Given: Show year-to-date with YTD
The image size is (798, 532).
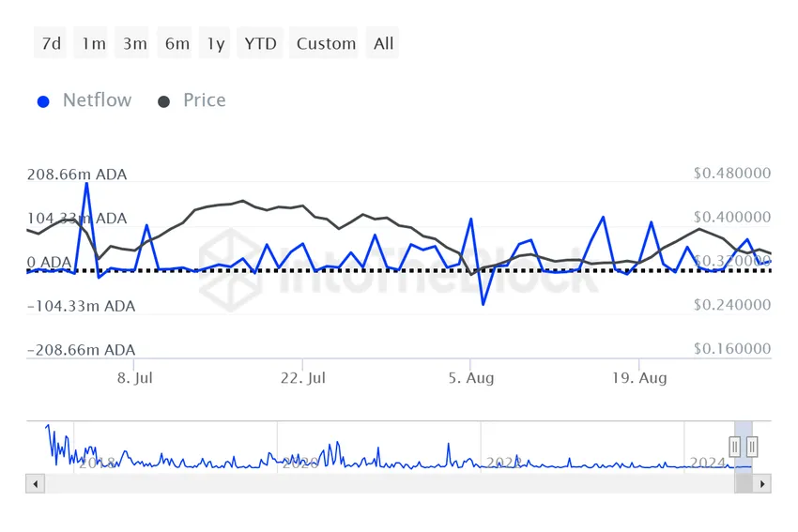Looking at the screenshot, I should pos(260,43).
